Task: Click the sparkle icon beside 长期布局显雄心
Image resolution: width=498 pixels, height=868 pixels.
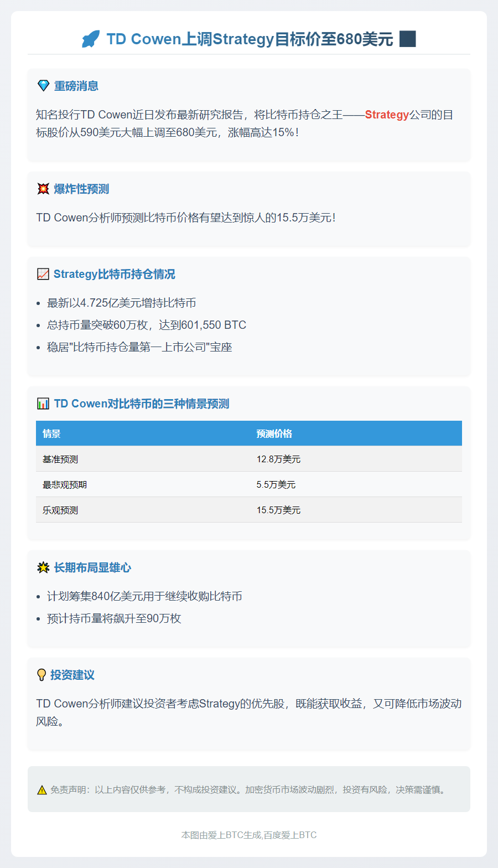Action: coord(43,567)
